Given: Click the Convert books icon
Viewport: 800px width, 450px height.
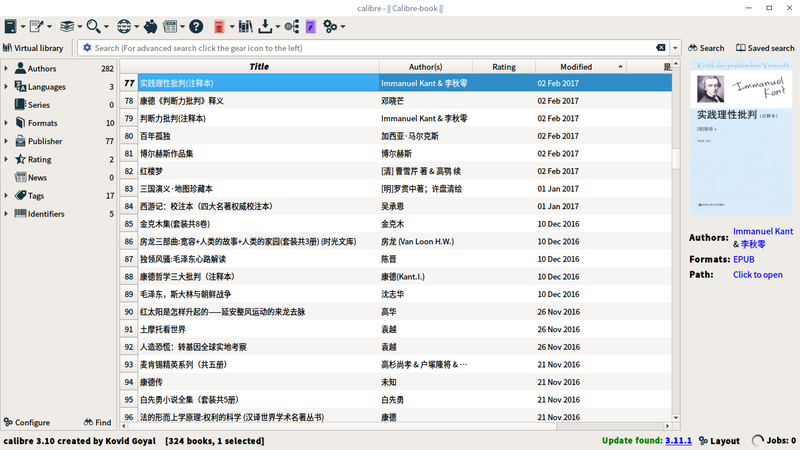Looking at the screenshot, I should tap(67, 25).
